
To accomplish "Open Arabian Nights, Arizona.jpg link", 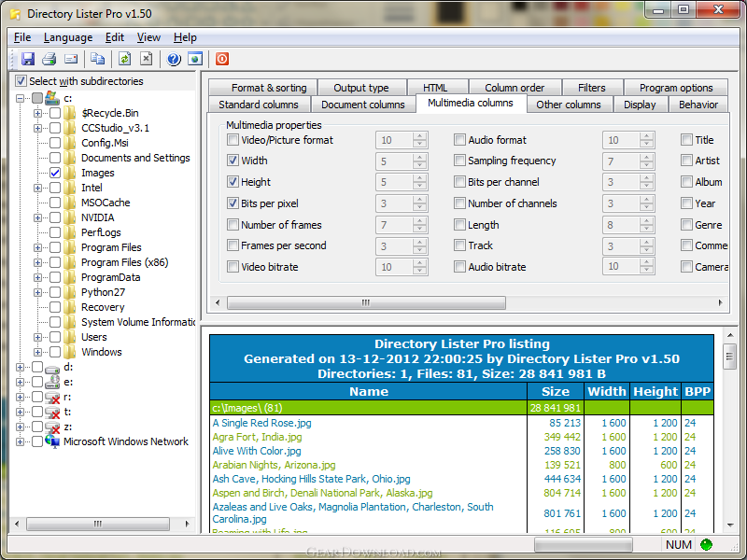I will click(274, 465).
